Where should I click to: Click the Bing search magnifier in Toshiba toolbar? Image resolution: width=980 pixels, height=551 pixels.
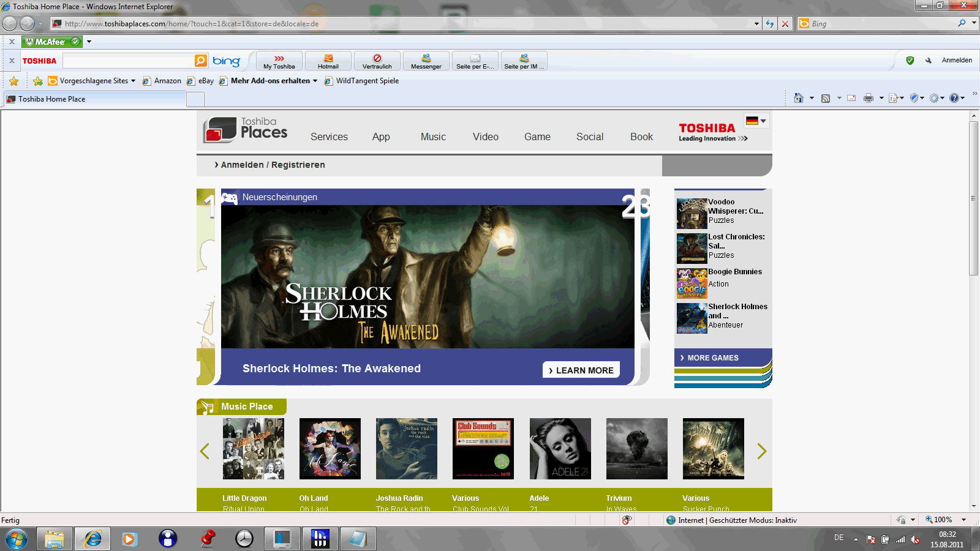[x=201, y=61]
